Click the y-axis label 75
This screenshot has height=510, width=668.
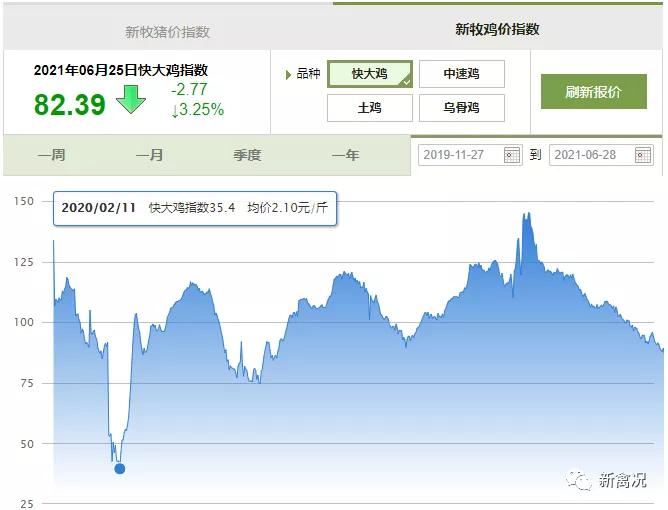(27, 383)
